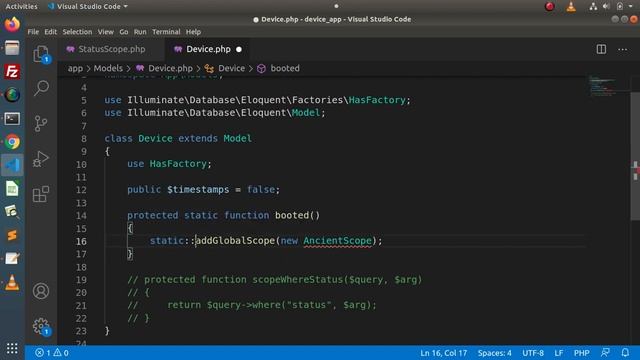This screenshot has height=360, width=640.
Task: Go to line via Ln 16, Col 17
Action: pyautogui.click(x=444, y=353)
